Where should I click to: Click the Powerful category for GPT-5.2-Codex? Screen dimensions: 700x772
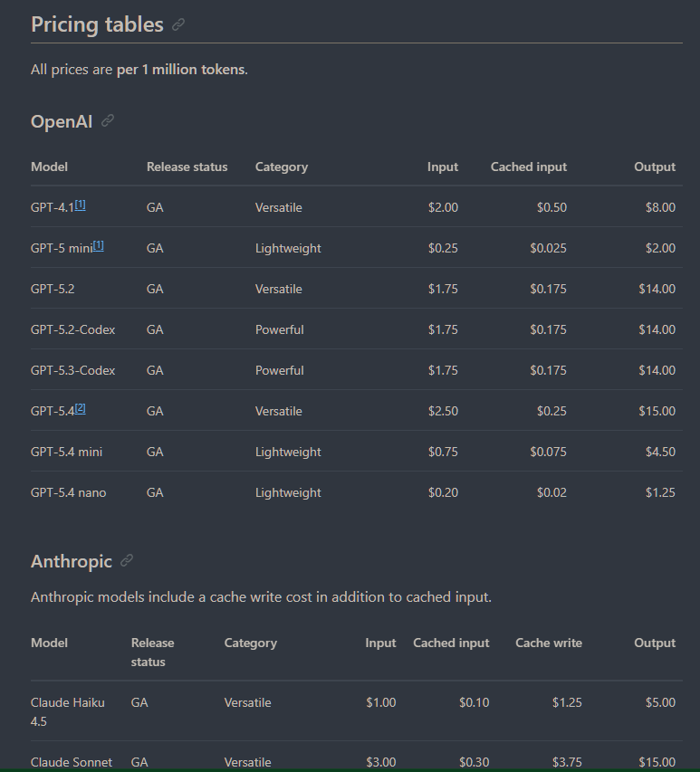coord(279,329)
